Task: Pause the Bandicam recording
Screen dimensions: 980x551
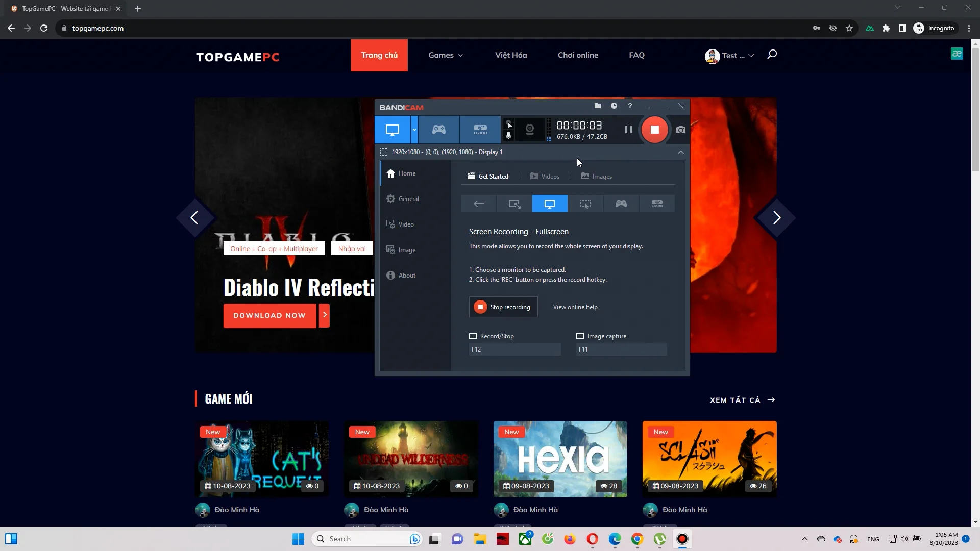Action: [629, 130]
